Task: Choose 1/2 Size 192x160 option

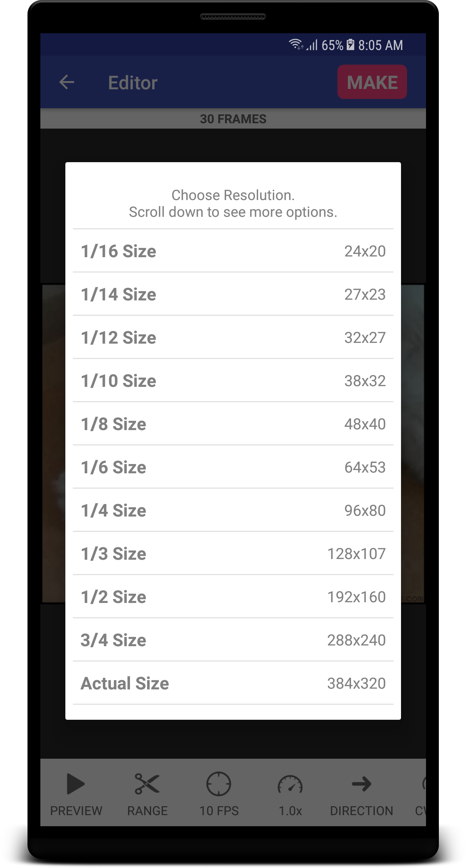Action: tap(233, 597)
